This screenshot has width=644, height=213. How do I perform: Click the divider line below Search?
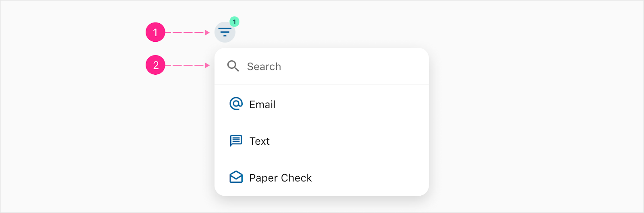(x=322, y=85)
